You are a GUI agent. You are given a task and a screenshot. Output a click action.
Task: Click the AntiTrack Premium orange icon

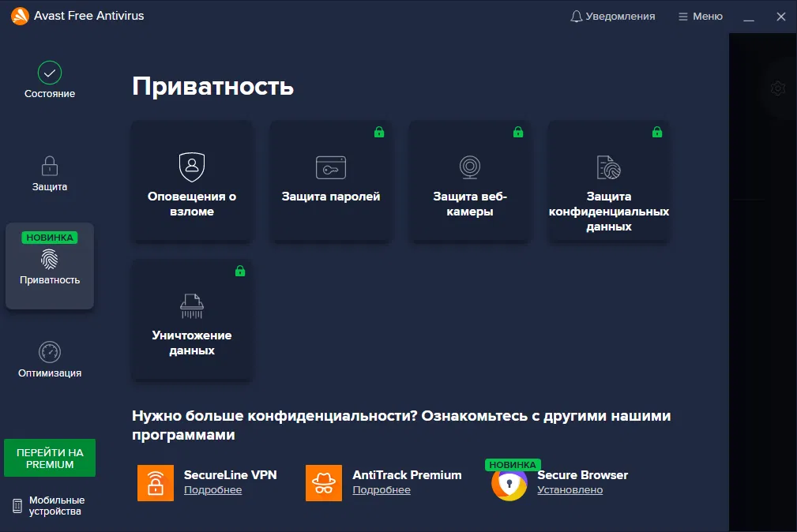click(x=324, y=483)
